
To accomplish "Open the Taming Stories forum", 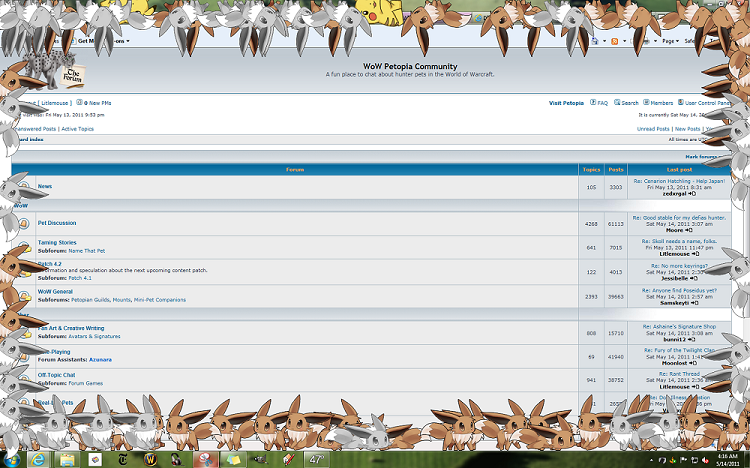I will tap(57, 243).
